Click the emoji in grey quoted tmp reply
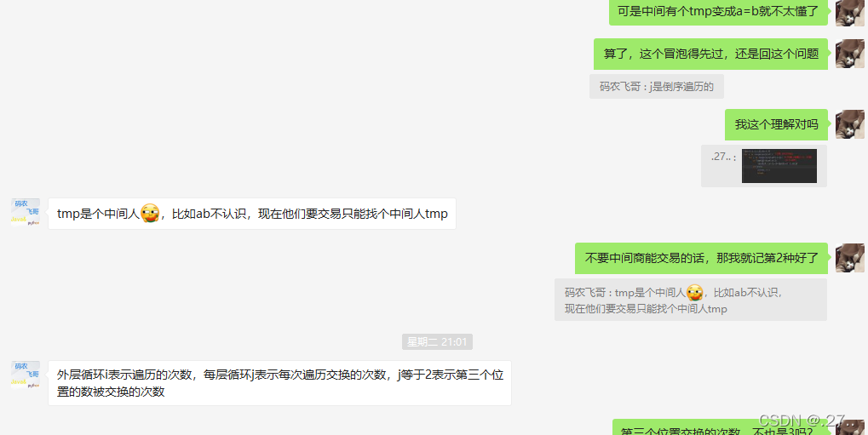The width and height of the screenshot is (868, 435). (695, 292)
